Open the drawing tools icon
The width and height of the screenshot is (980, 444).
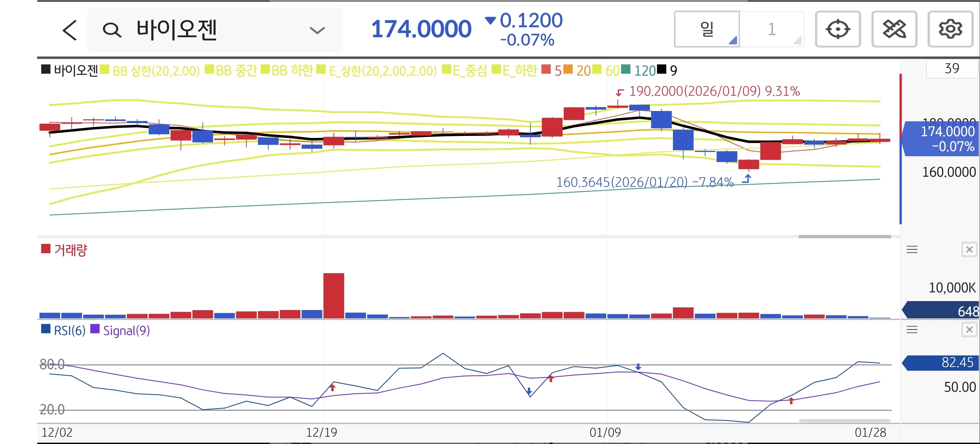(894, 29)
